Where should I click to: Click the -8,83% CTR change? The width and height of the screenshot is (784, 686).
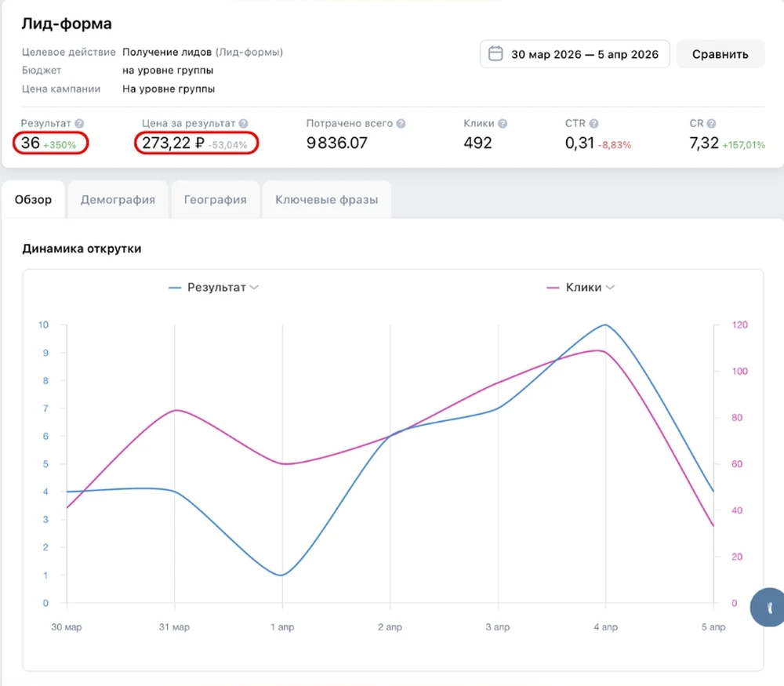point(615,145)
